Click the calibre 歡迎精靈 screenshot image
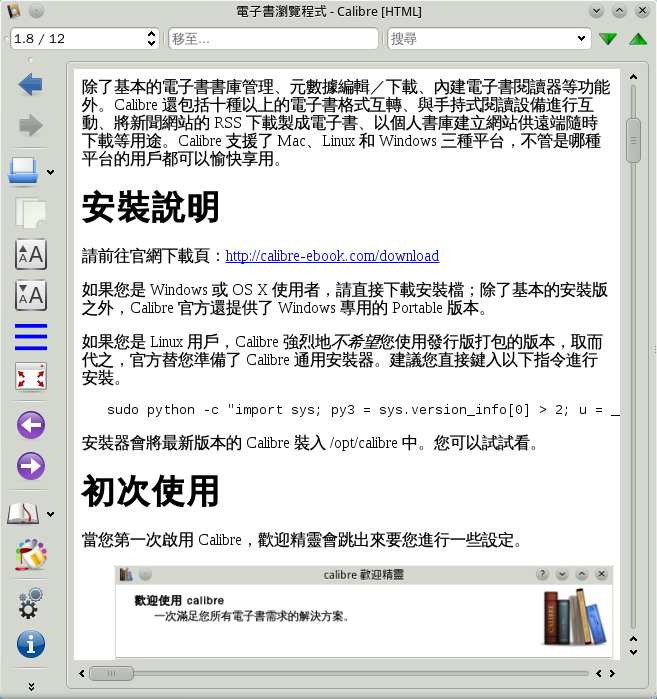 [364, 613]
